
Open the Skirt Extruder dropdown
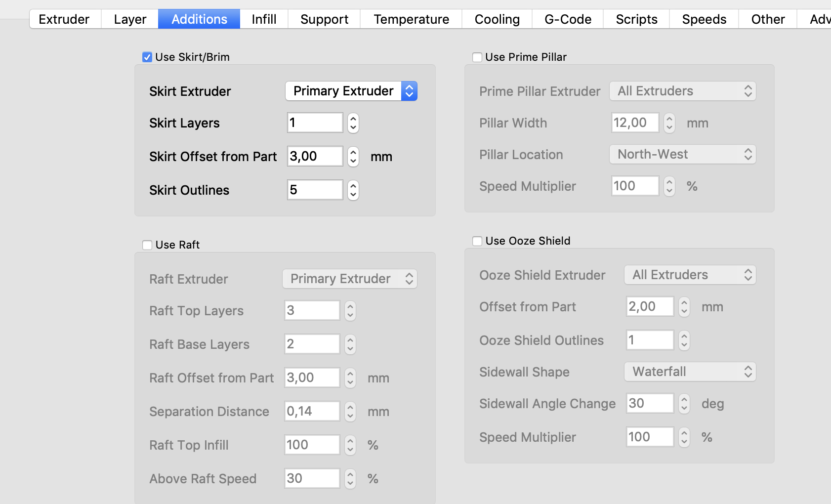click(351, 91)
